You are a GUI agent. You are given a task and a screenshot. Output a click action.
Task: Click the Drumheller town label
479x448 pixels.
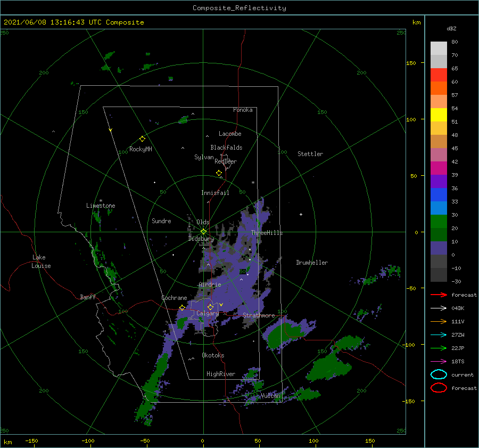[312, 263]
